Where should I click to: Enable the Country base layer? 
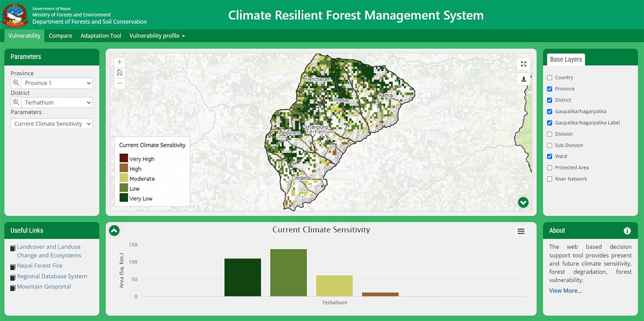550,78
